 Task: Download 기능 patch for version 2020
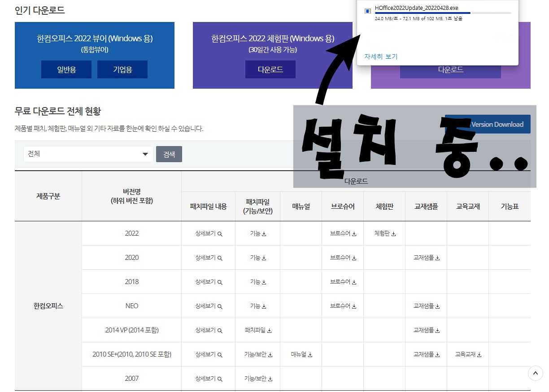coord(258,258)
